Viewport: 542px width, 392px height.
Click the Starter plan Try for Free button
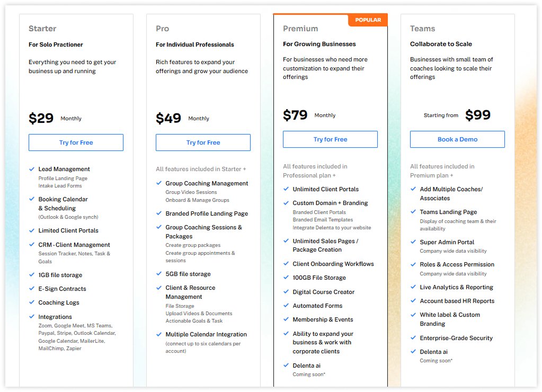(x=76, y=142)
